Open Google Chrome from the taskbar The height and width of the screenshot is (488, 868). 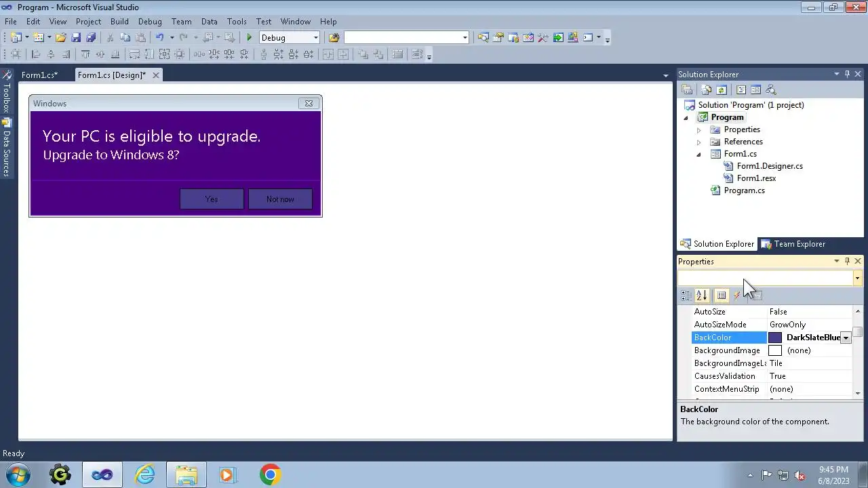coord(270,475)
